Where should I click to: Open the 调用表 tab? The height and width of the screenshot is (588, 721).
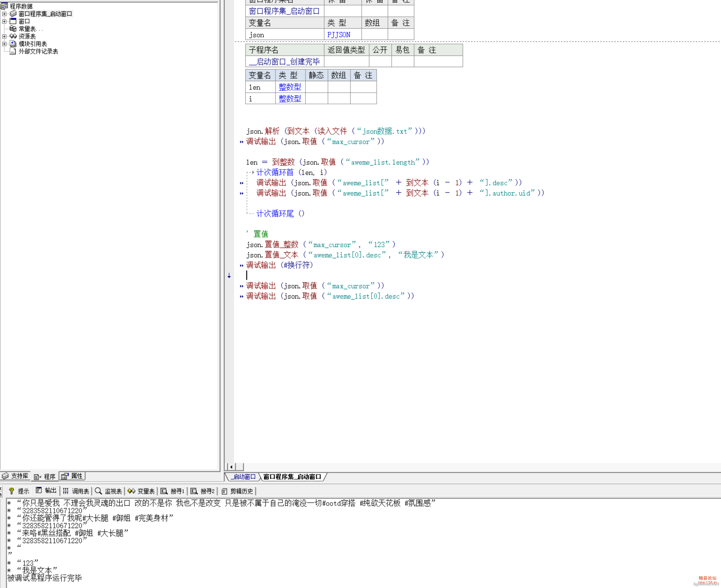click(x=76, y=491)
